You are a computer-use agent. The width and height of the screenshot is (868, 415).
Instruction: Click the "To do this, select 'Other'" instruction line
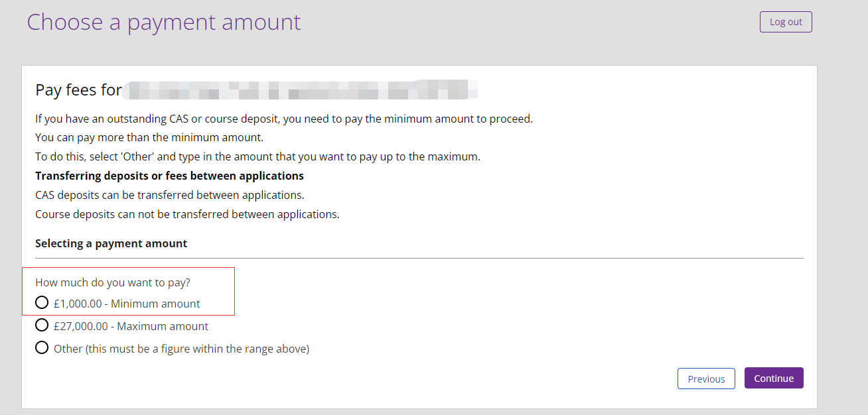point(257,157)
